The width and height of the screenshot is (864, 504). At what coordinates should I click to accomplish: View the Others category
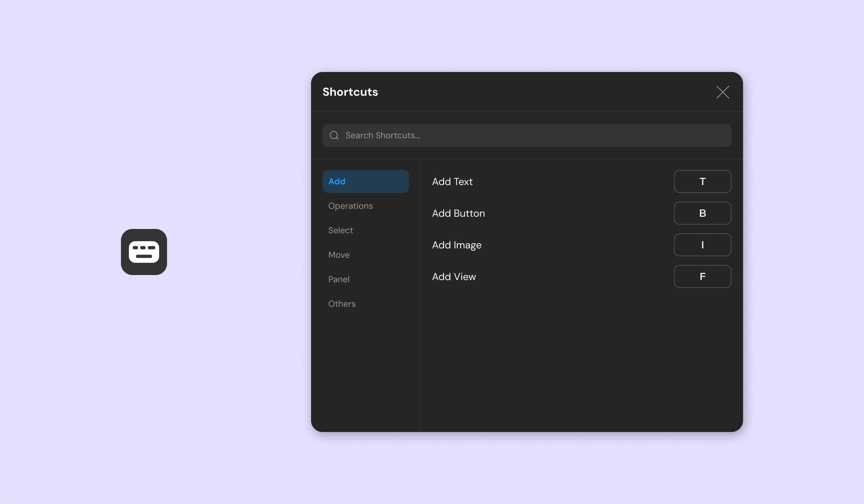365,304
